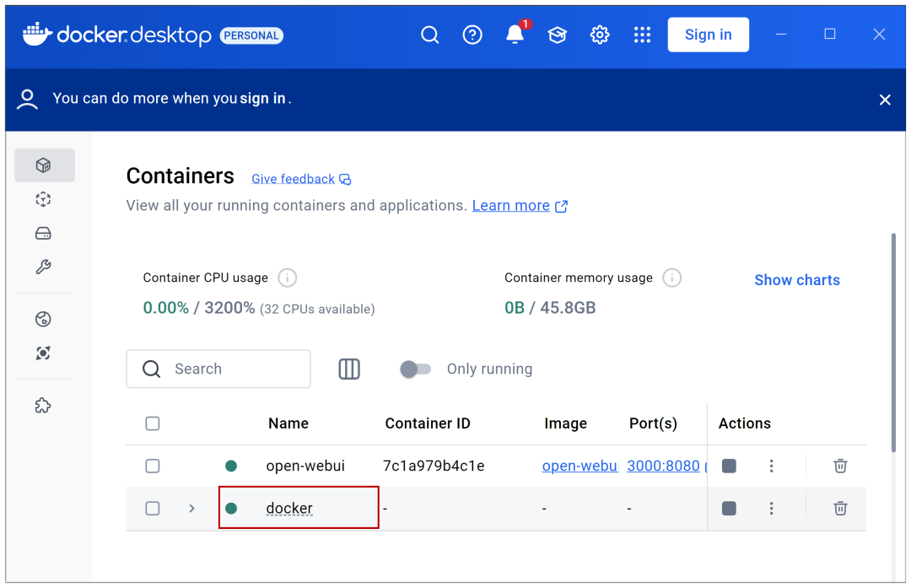
Task: Open the search magnifier in header
Action: (429, 35)
